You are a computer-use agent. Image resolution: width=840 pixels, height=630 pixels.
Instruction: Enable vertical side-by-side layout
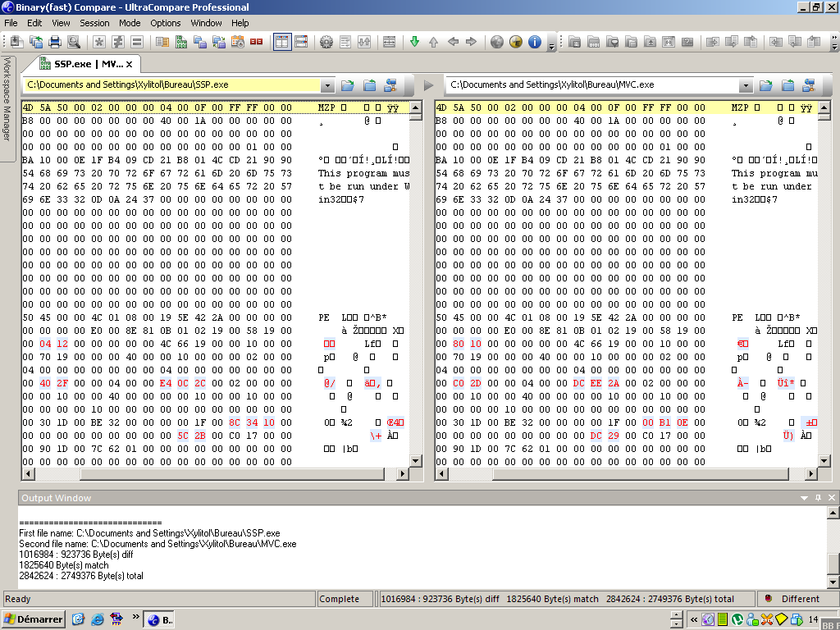[282, 42]
